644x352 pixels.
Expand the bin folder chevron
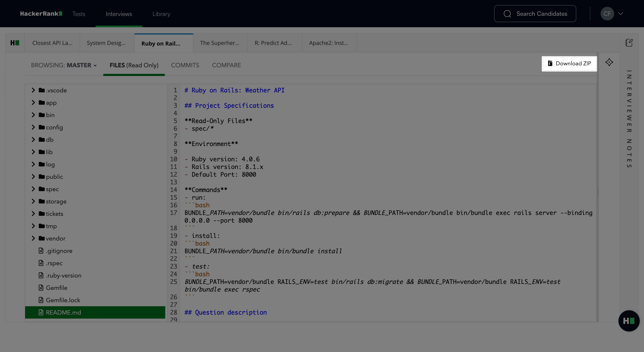pos(33,115)
